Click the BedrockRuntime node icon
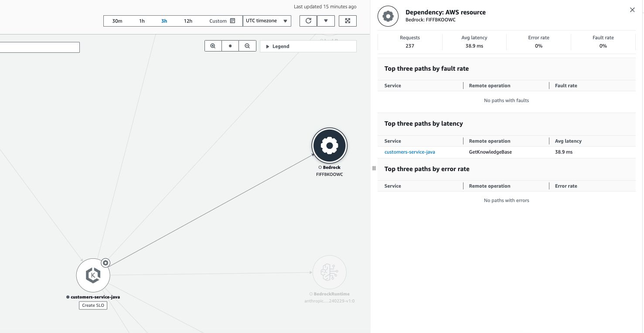Screen dimensions: 644x333 [x=329, y=272]
